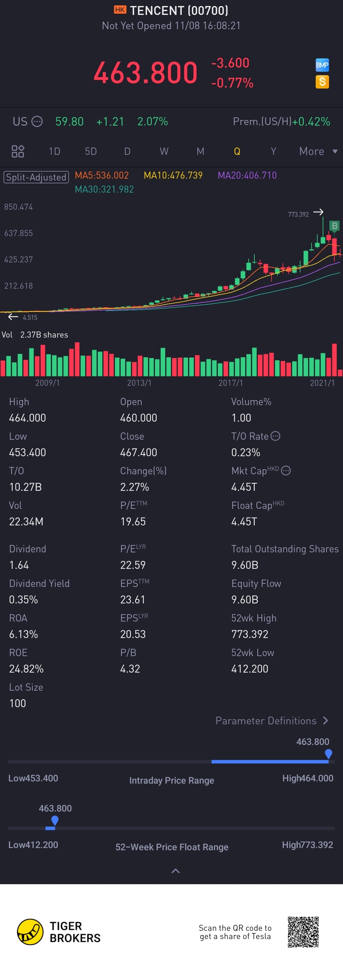Screen dimensions: 343x980
Task: Tap the 52wk High value 773.392
Action: click(x=250, y=634)
